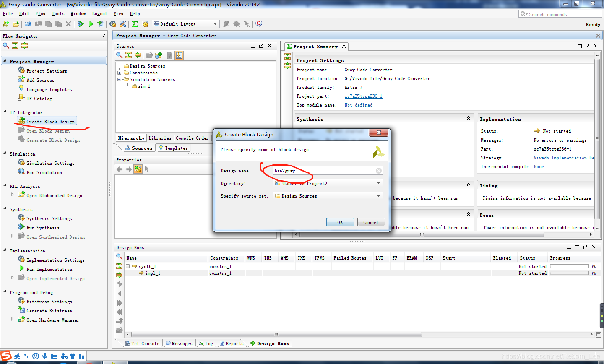Click the highlighted view icon in Sources toolbar
The image size is (604, 364).
(179, 55)
